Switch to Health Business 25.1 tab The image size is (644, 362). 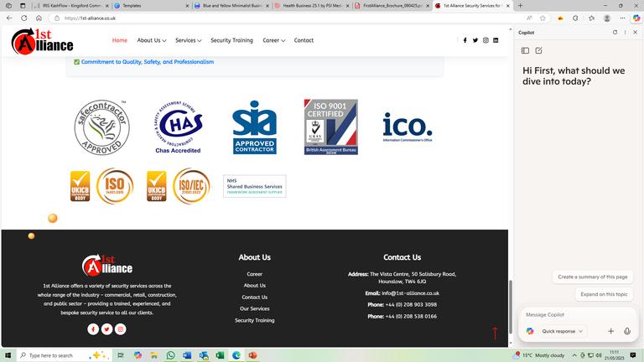pyautogui.click(x=312, y=6)
